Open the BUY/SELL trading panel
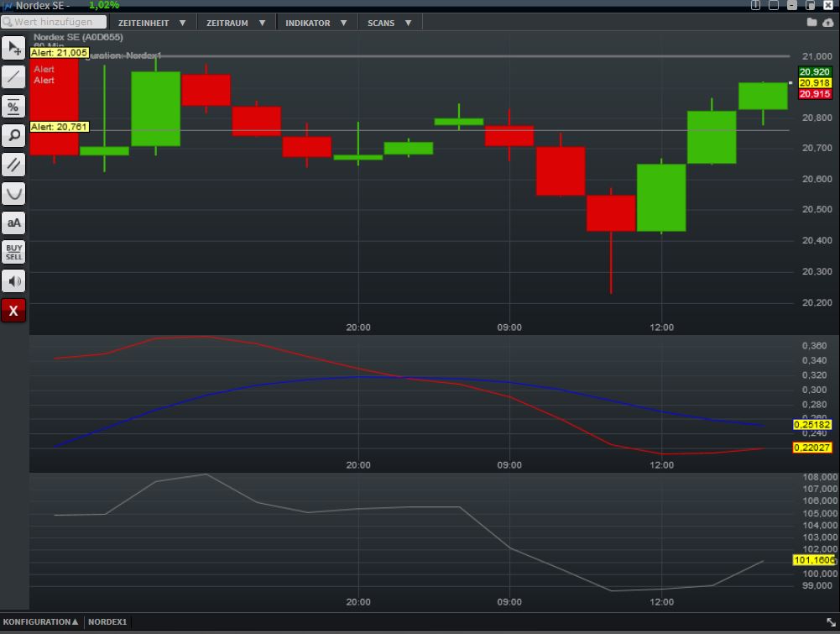Screen dimensions: 840x634 tap(13, 251)
